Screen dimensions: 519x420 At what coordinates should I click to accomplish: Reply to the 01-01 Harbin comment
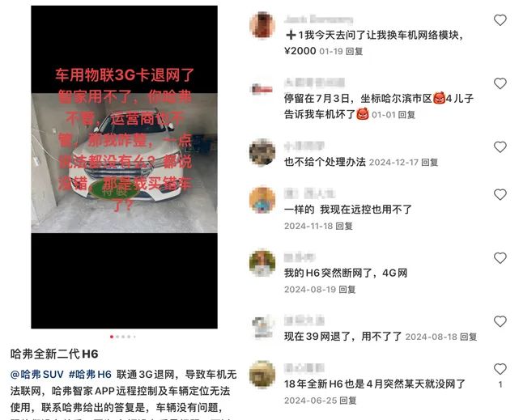406,115
